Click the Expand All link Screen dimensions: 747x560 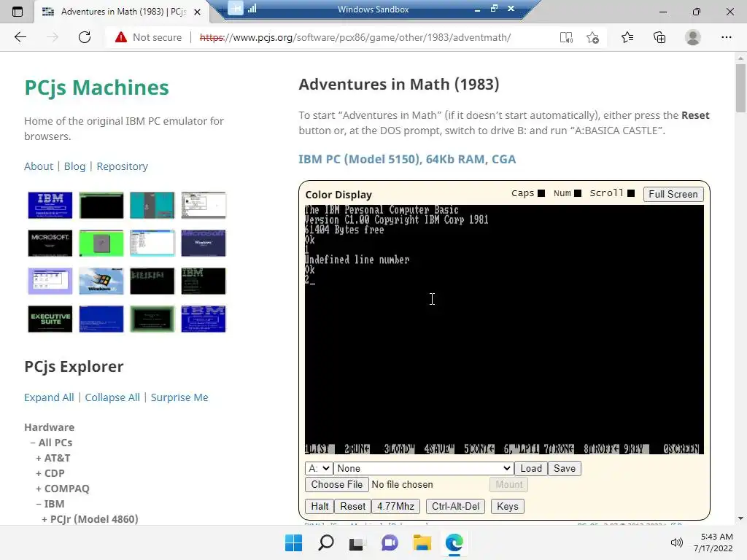[x=49, y=397]
